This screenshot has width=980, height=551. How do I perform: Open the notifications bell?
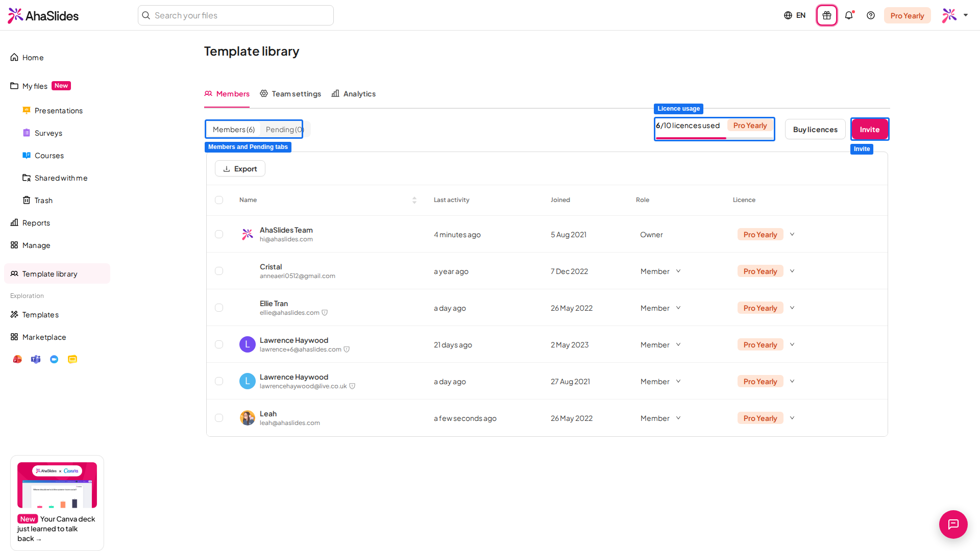coord(849,15)
